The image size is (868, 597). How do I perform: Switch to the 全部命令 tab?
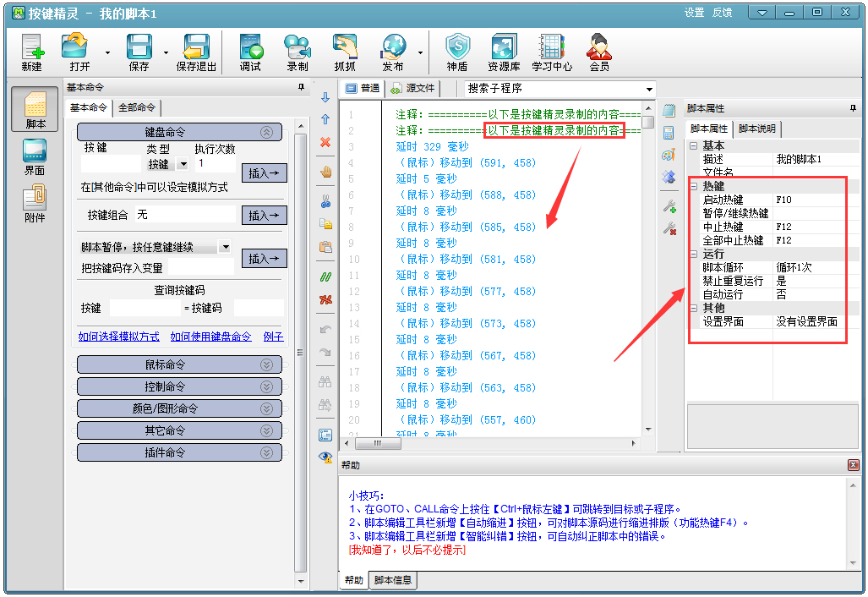[137, 108]
